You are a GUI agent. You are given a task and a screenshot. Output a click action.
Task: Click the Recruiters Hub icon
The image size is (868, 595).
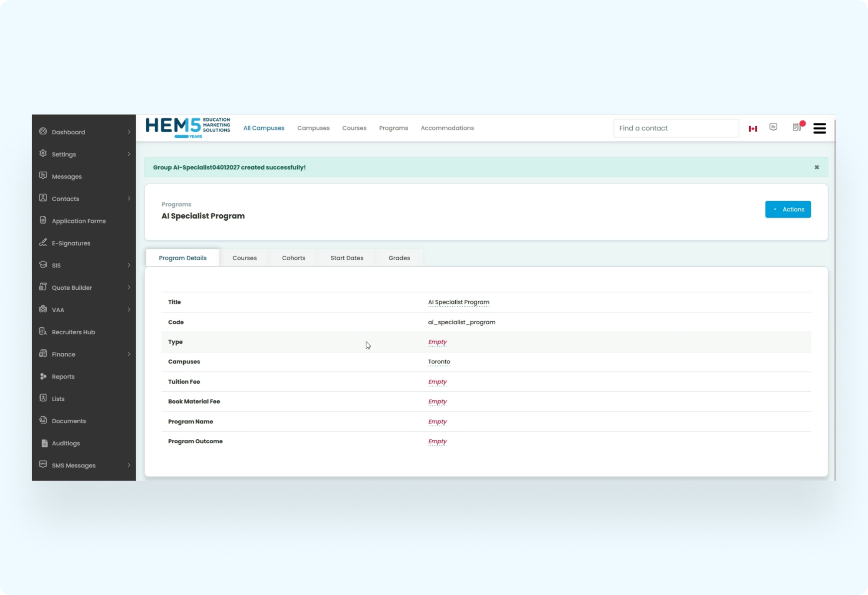coord(43,331)
